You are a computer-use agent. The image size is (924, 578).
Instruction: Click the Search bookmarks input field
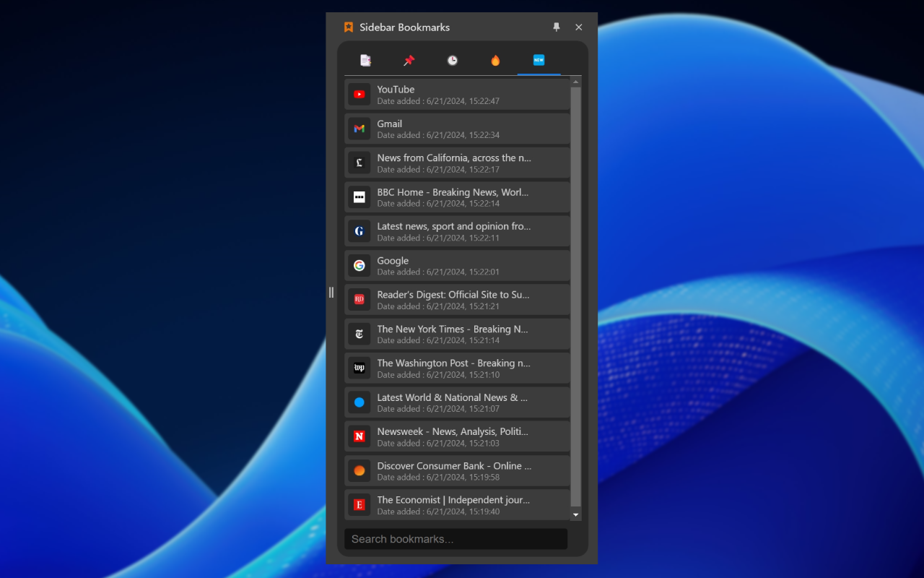456,539
